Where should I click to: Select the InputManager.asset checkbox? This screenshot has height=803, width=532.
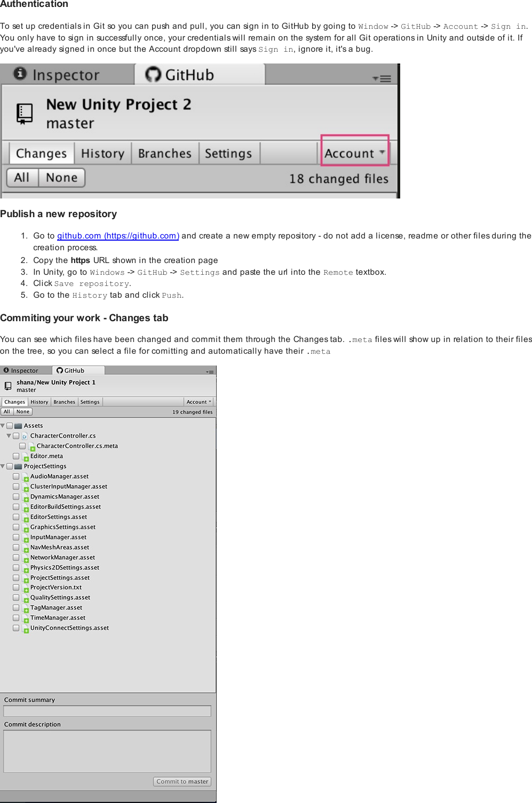[x=16, y=537]
